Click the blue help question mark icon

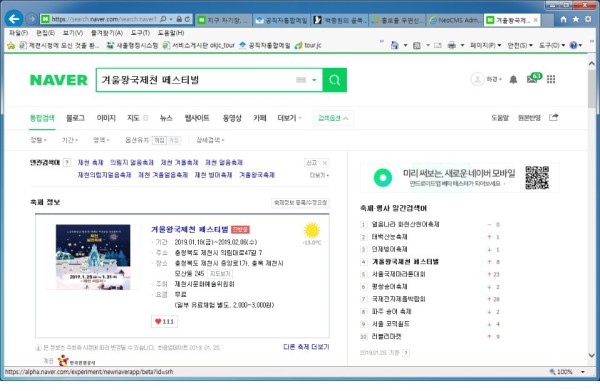(573, 45)
